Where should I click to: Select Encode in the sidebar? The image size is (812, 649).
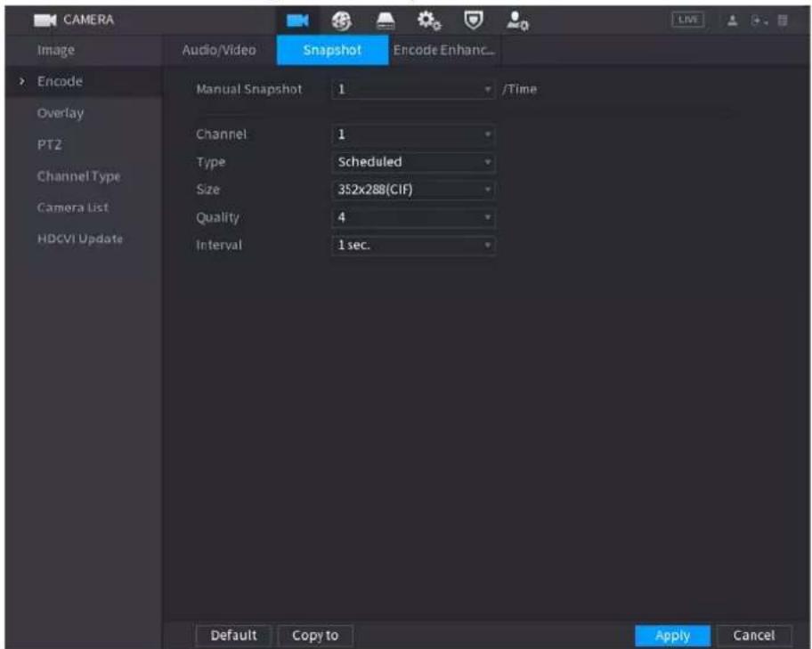click(60, 81)
